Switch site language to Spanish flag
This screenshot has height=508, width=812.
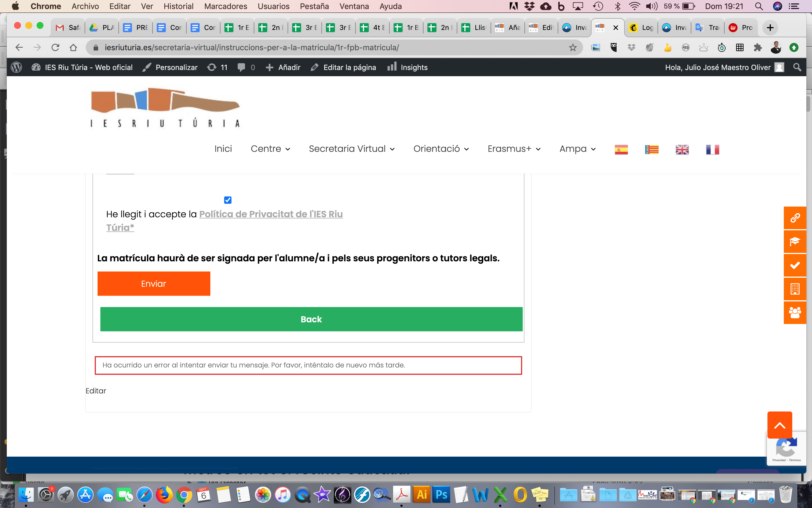coord(621,150)
